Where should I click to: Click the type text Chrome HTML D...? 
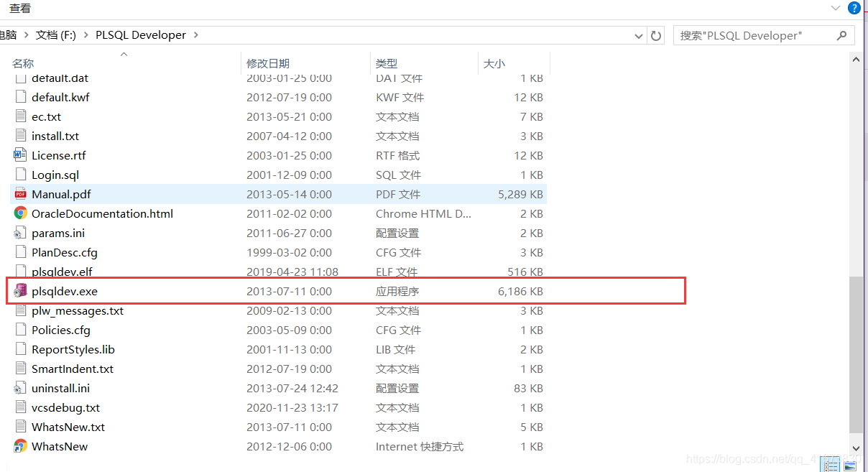[x=423, y=213]
